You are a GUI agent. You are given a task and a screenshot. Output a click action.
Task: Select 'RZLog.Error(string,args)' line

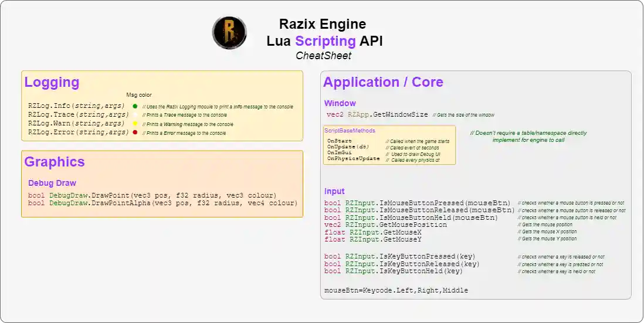coord(79,132)
